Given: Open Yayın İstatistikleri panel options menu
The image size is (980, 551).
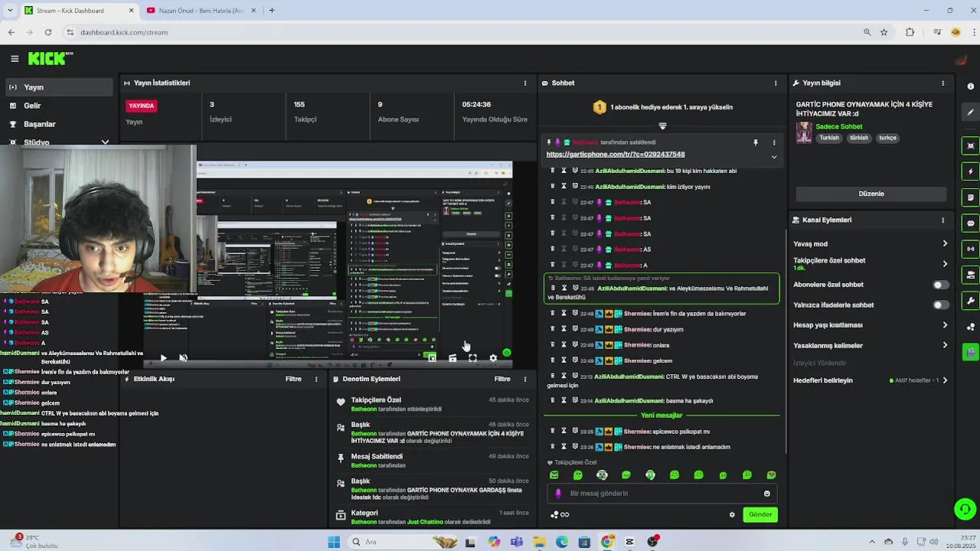Looking at the screenshot, I should coord(525,83).
